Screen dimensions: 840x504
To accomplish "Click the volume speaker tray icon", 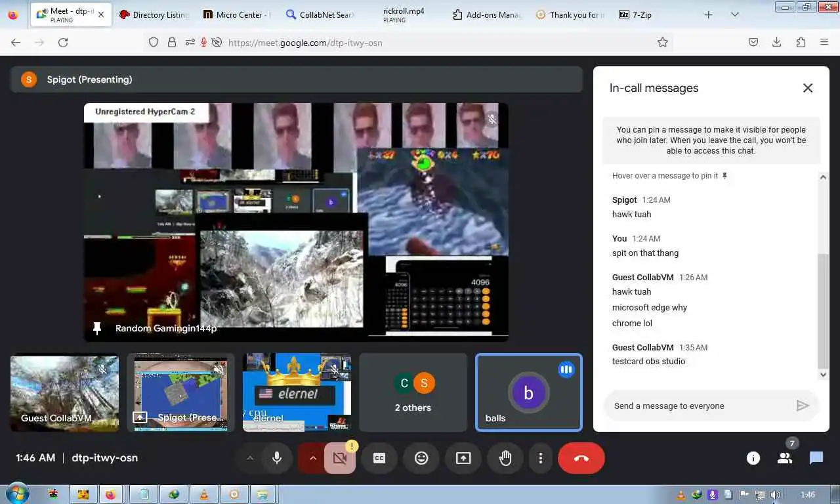I will coord(775,495).
